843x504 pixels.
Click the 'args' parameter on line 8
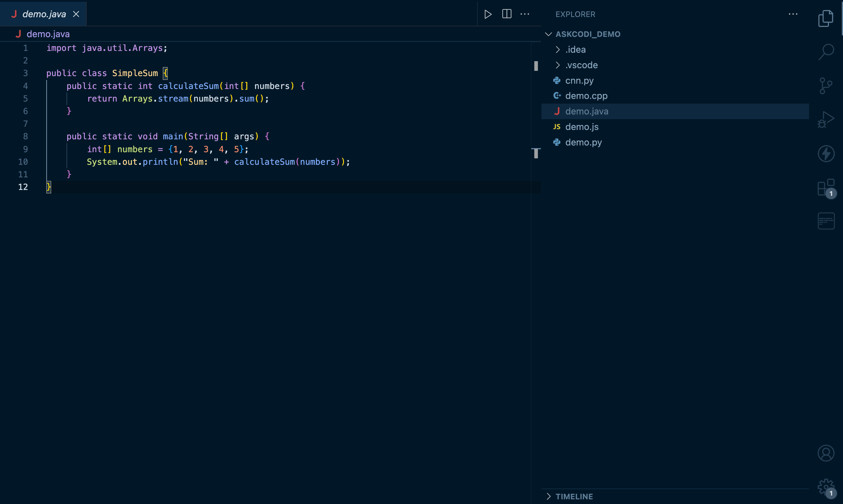coord(244,136)
